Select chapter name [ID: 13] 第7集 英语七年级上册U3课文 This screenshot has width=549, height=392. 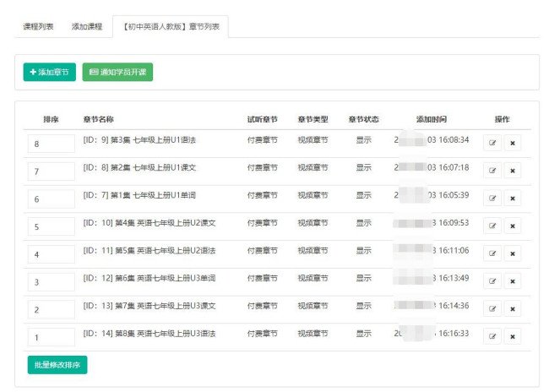(149, 306)
